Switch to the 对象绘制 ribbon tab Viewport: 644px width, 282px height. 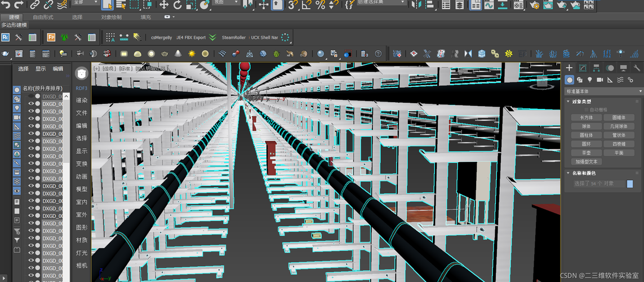[112, 17]
